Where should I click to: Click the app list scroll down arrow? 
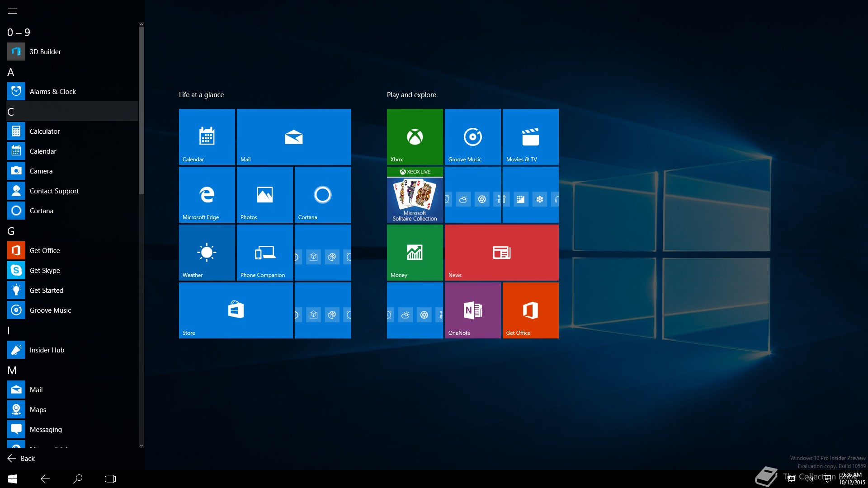[142, 446]
